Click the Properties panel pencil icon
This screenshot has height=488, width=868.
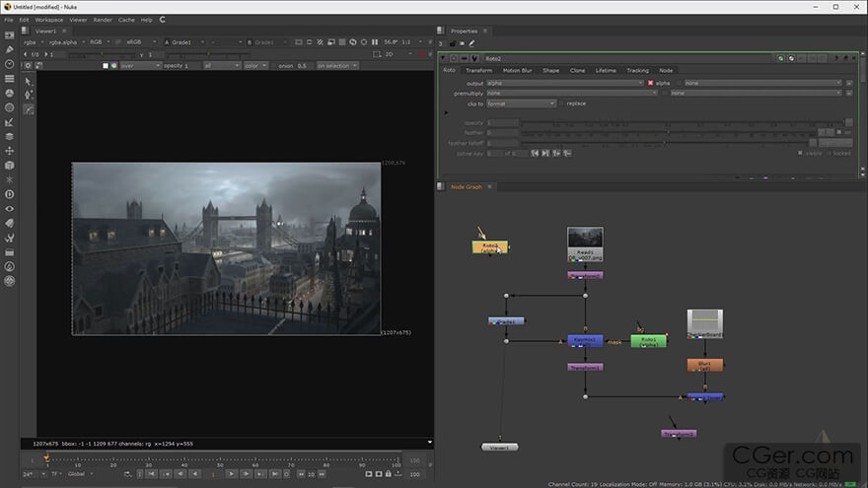coord(472,43)
